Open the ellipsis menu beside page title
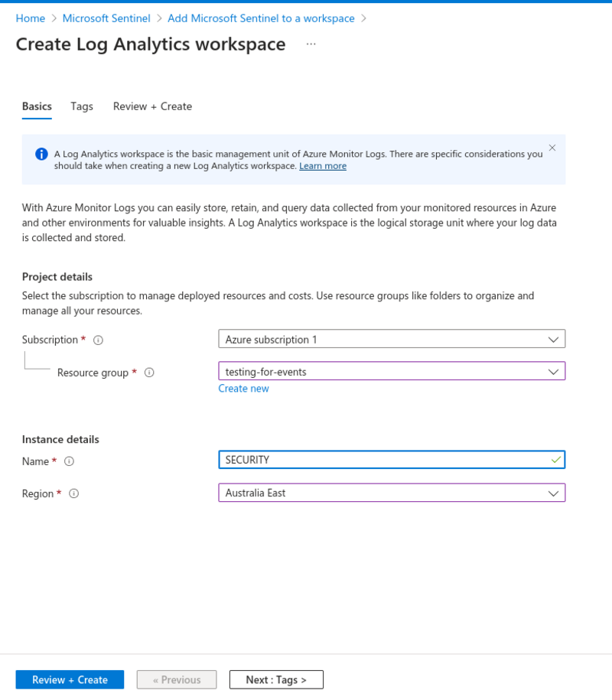The height and width of the screenshot is (700, 612). click(x=311, y=44)
